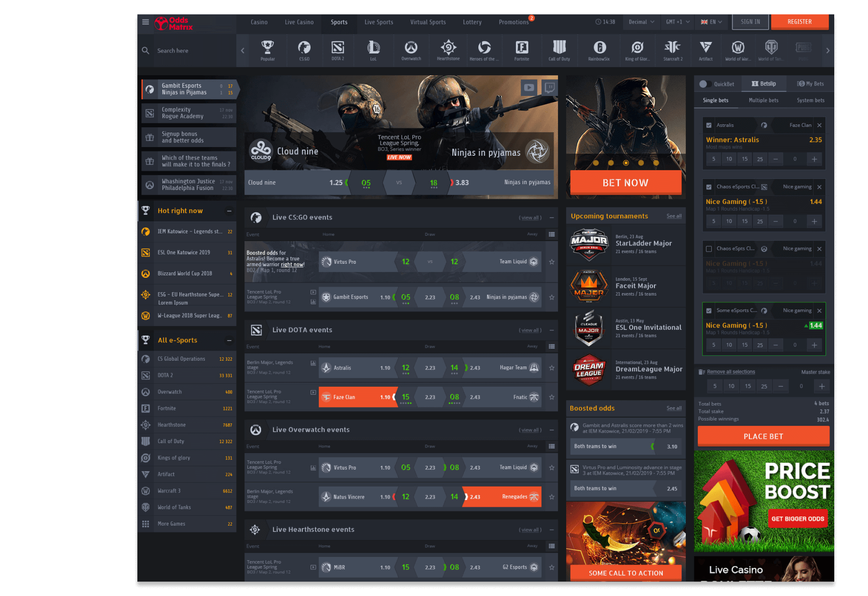
Task: Select the World of Tanks icon
Action: (771, 50)
